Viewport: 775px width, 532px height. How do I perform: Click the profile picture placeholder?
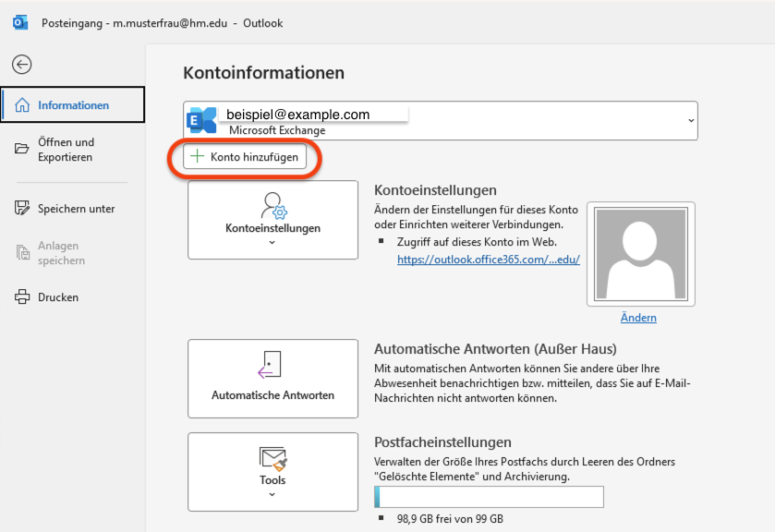click(x=640, y=254)
